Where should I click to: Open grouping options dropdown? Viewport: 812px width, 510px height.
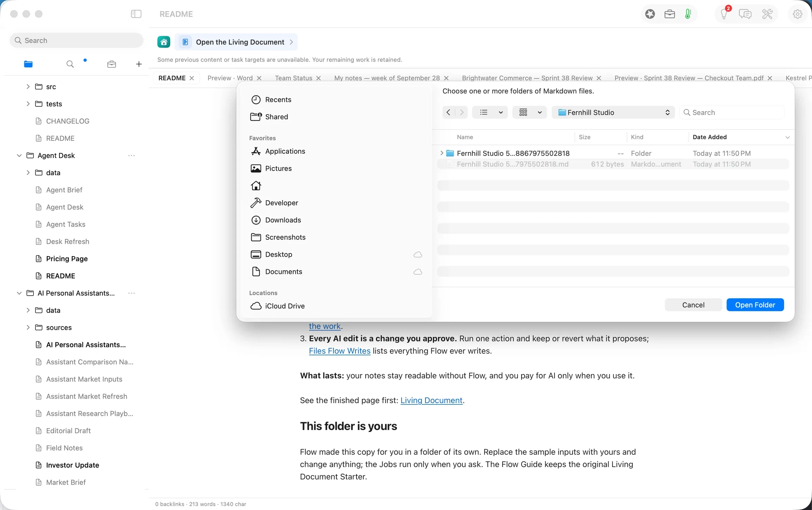[x=529, y=112]
